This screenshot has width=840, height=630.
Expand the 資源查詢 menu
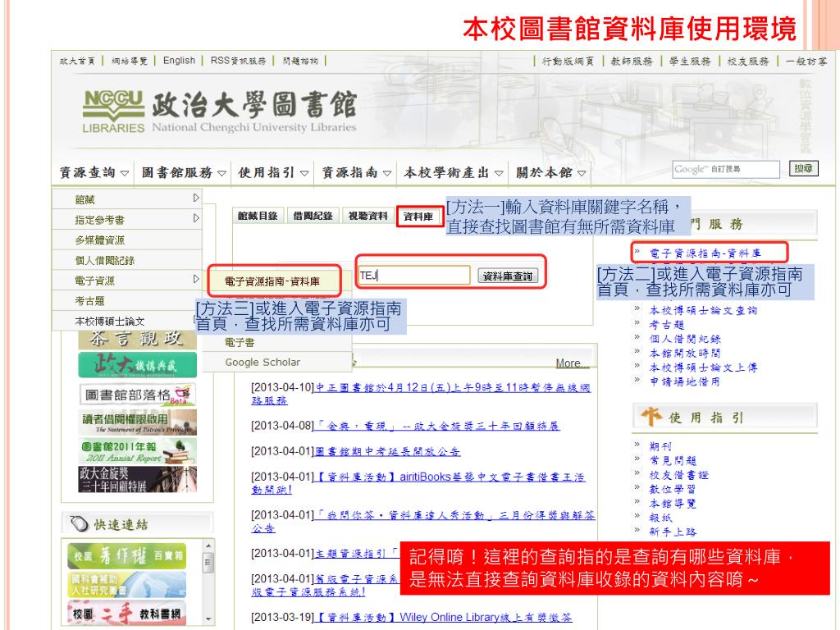(94, 172)
